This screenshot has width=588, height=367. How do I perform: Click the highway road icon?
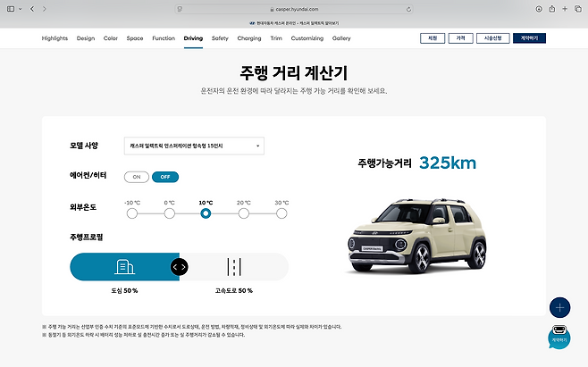[234, 266]
